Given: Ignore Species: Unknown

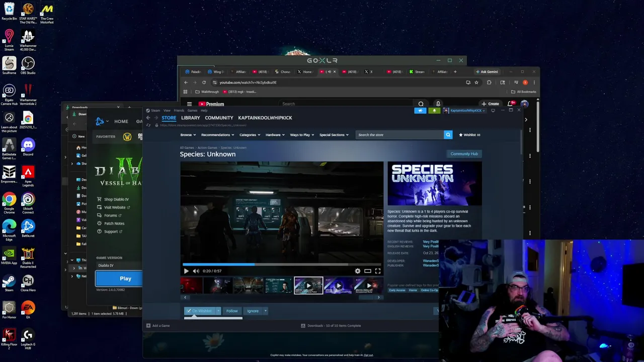Looking at the screenshot, I should [x=253, y=311].
